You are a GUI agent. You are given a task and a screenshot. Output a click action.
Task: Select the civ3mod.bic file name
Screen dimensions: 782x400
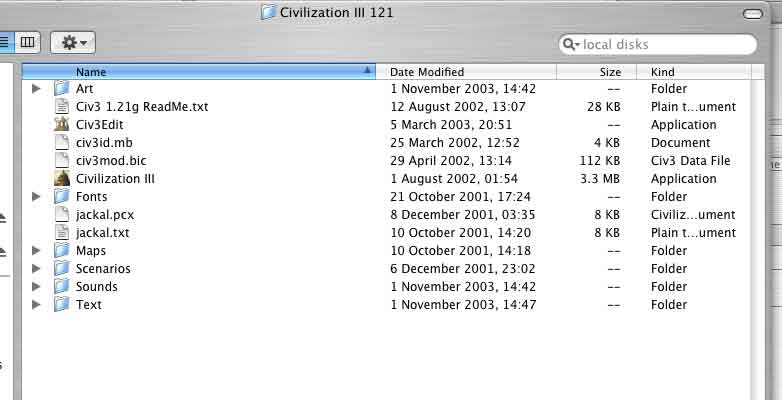click(111, 160)
